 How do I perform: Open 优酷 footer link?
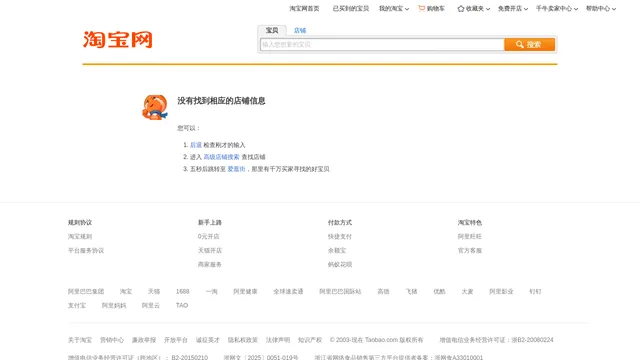coord(439,291)
